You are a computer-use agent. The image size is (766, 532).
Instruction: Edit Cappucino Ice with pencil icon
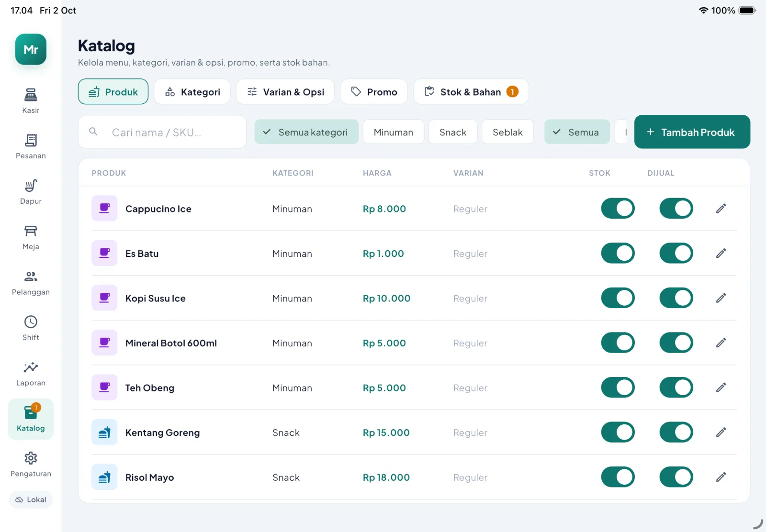point(721,209)
